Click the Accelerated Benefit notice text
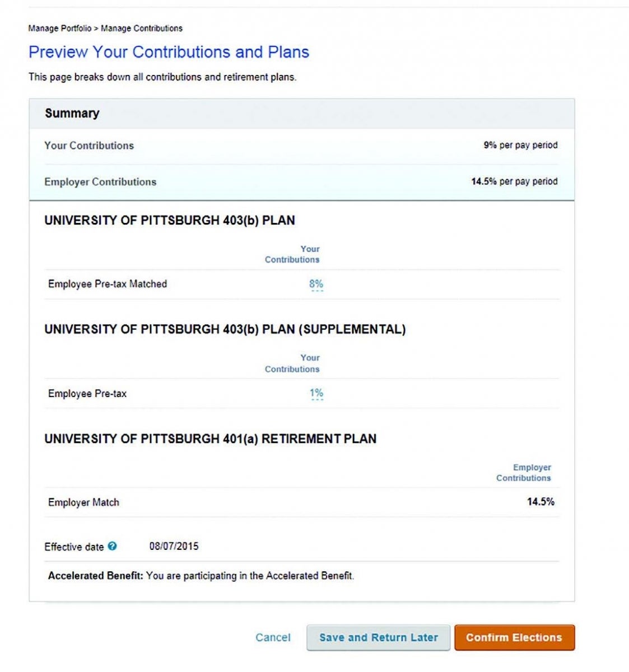This screenshot has width=629, height=672. [x=201, y=576]
